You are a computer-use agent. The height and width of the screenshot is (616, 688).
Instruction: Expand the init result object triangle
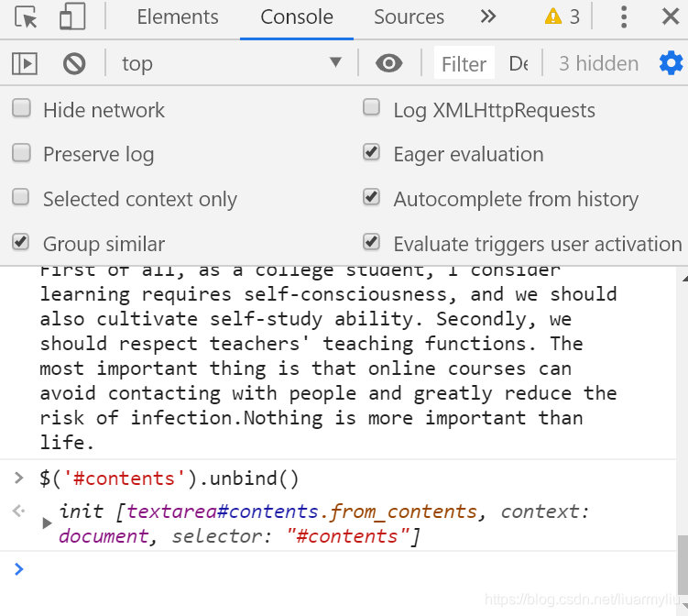(x=47, y=523)
